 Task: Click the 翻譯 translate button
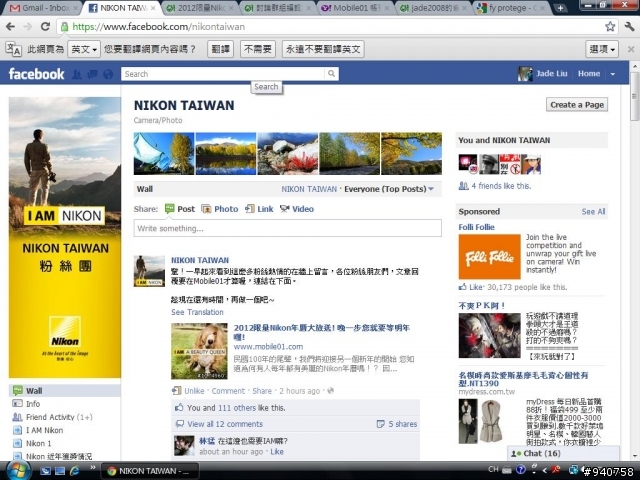pos(220,49)
